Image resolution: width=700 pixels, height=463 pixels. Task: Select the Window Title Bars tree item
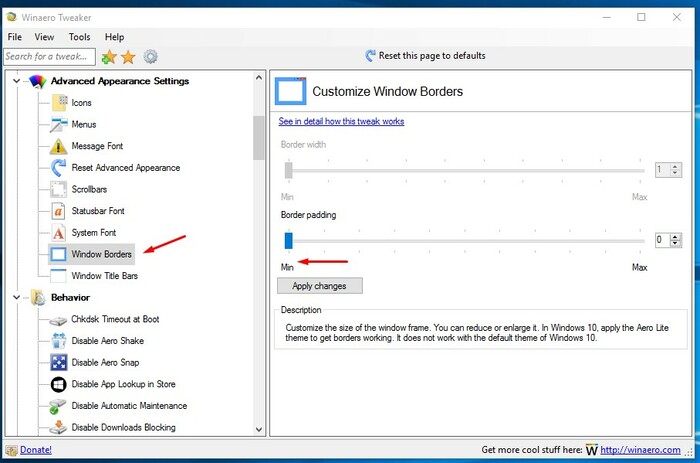point(104,276)
